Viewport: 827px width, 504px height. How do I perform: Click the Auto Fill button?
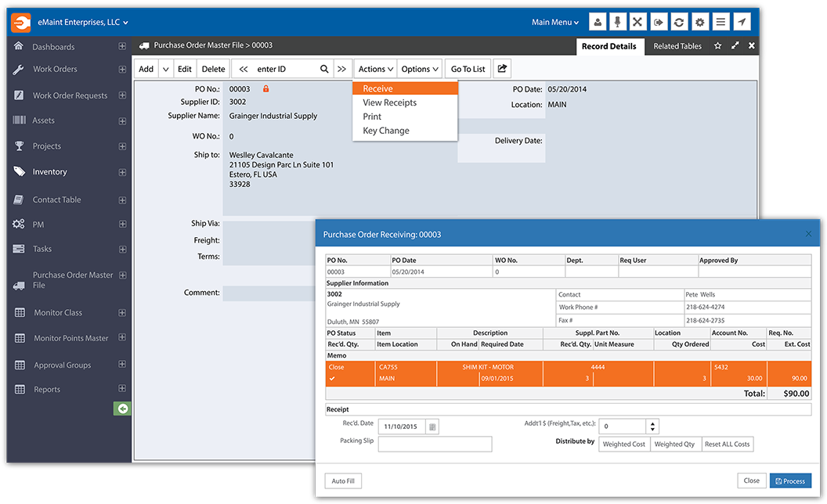(x=343, y=481)
